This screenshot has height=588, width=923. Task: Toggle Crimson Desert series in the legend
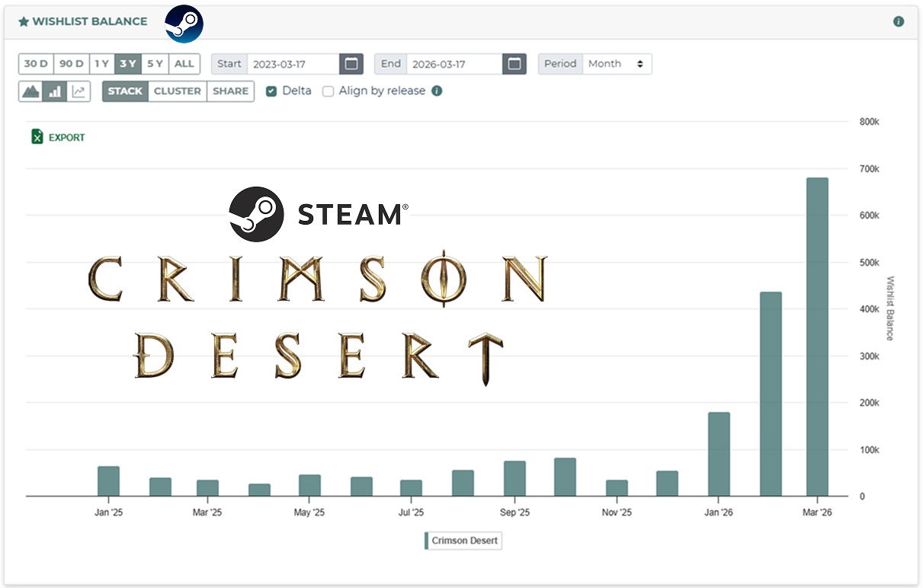[x=463, y=541]
